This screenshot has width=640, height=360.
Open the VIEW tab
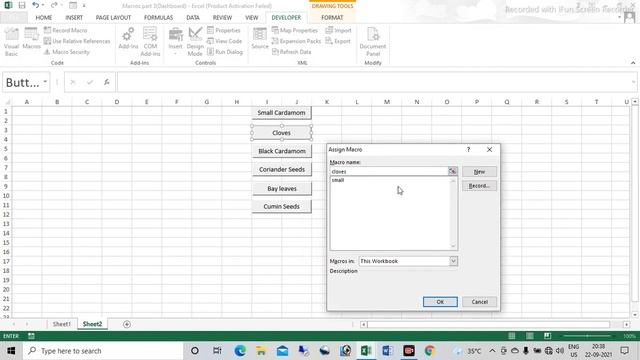pos(251,18)
